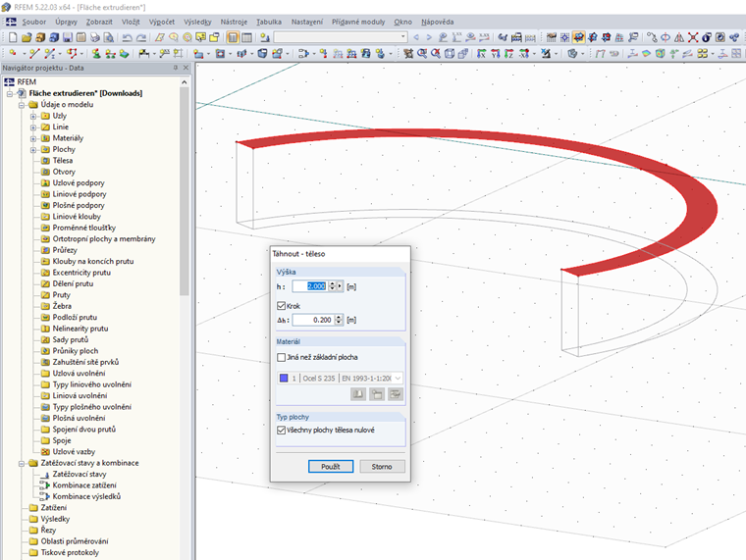746x560 pixels.
Task: Click the next load case arrow
Action: tap(429, 37)
